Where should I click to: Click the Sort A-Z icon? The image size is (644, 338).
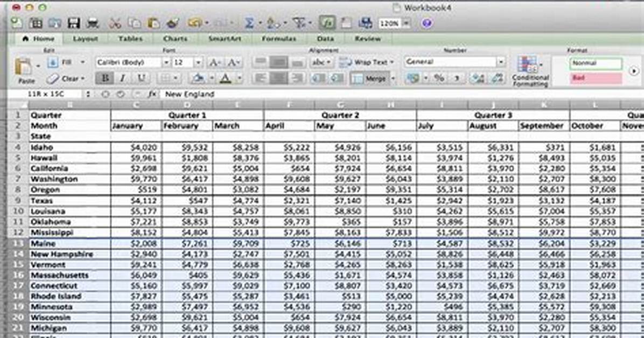pos(272,23)
